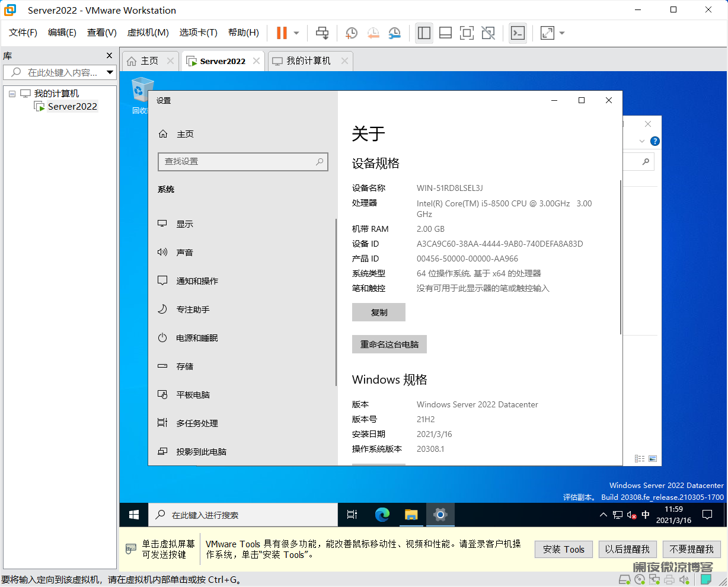Image resolution: width=728 pixels, height=587 pixels.
Task: Click the 重命名这台电脑 button
Action: (389, 344)
